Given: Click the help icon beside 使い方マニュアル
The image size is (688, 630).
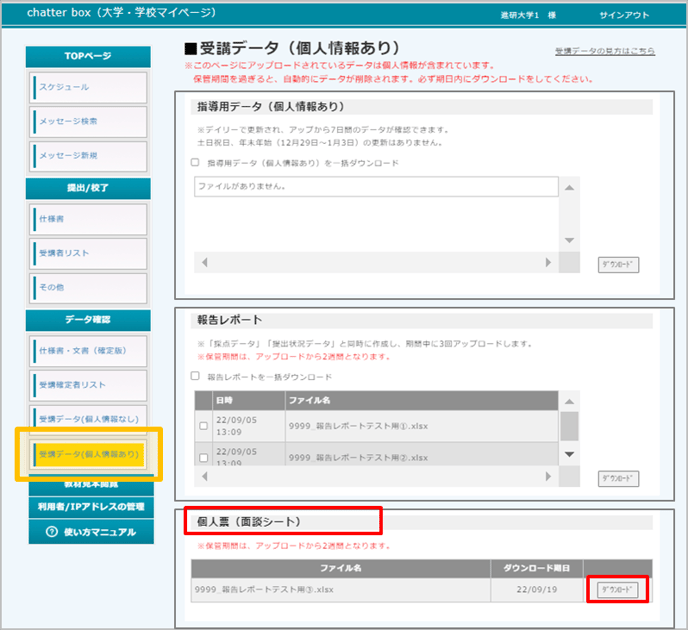Looking at the screenshot, I should [51, 532].
